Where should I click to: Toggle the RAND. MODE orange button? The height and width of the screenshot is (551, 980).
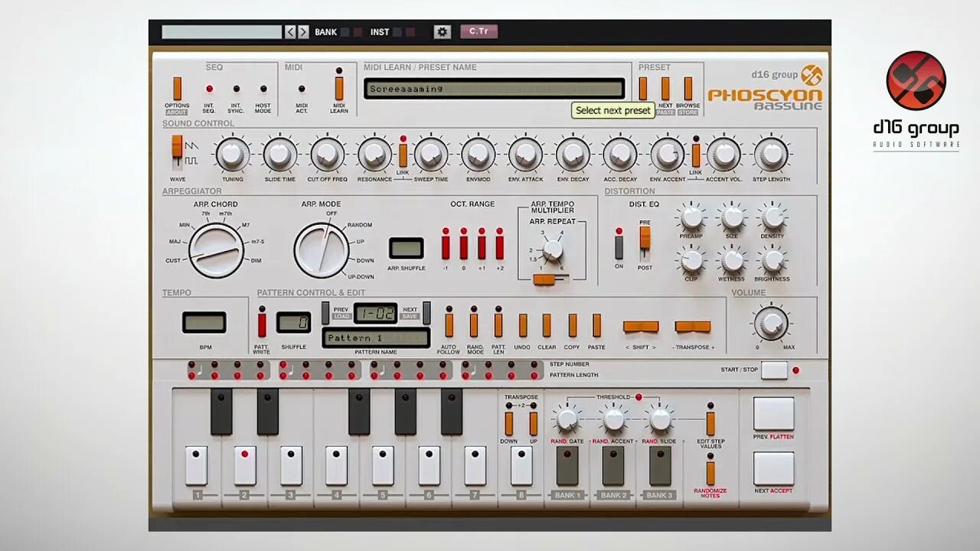pyautogui.click(x=473, y=324)
